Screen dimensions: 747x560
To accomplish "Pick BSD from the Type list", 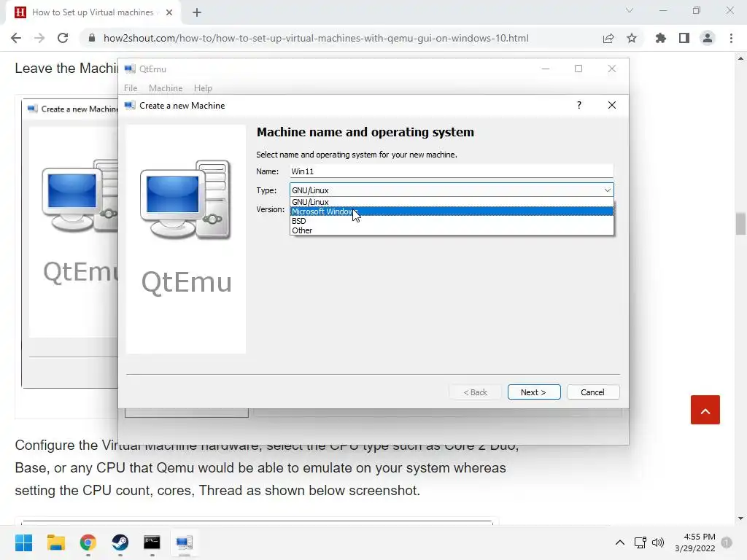I will [452, 221].
